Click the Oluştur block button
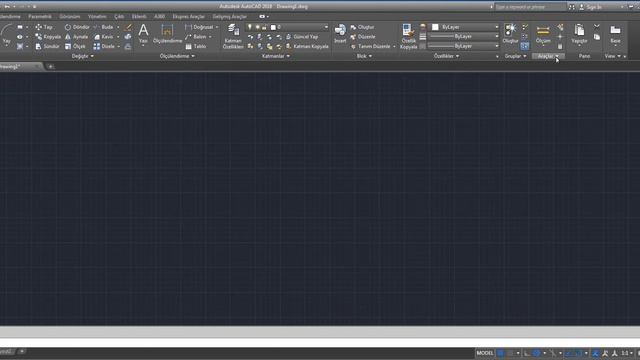Image resolution: width=640 pixels, height=360 pixels. pos(362,27)
